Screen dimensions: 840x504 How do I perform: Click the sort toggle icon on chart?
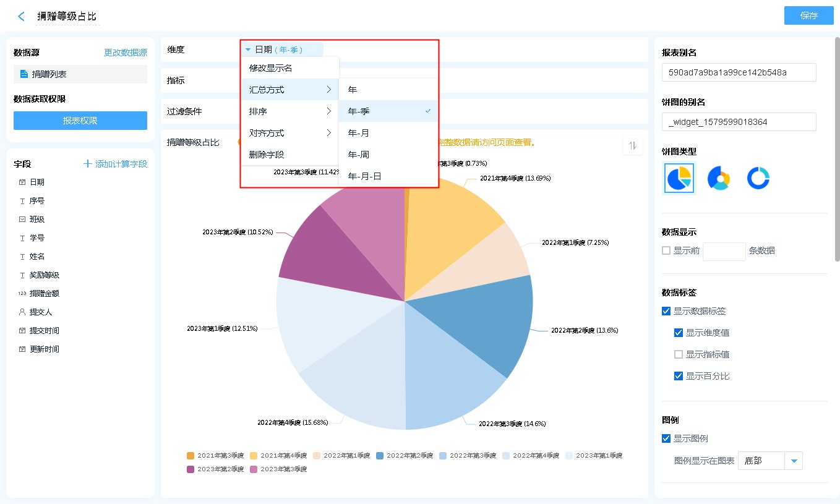click(632, 145)
